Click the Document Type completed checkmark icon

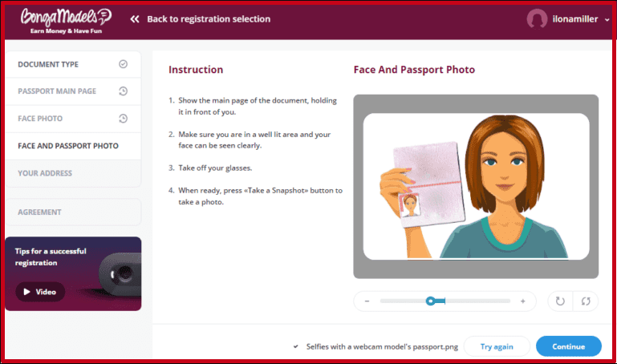(x=124, y=64)
